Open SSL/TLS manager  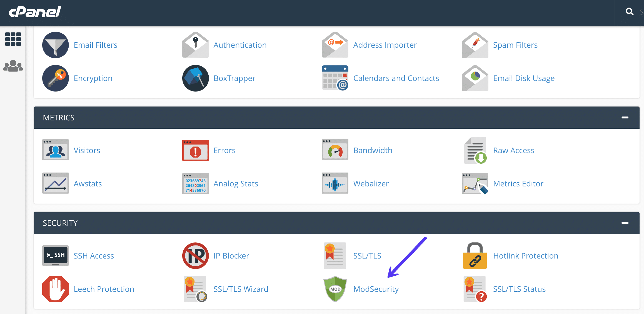pyautogui.click(x=366, y=255)
